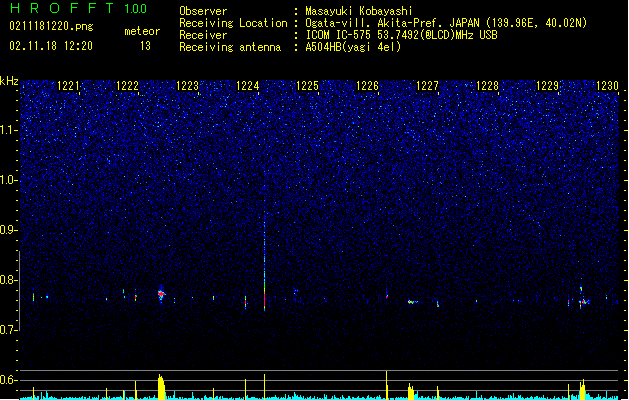Click the 1223 time marker
The image size is (629, 400).
(187, 86)
